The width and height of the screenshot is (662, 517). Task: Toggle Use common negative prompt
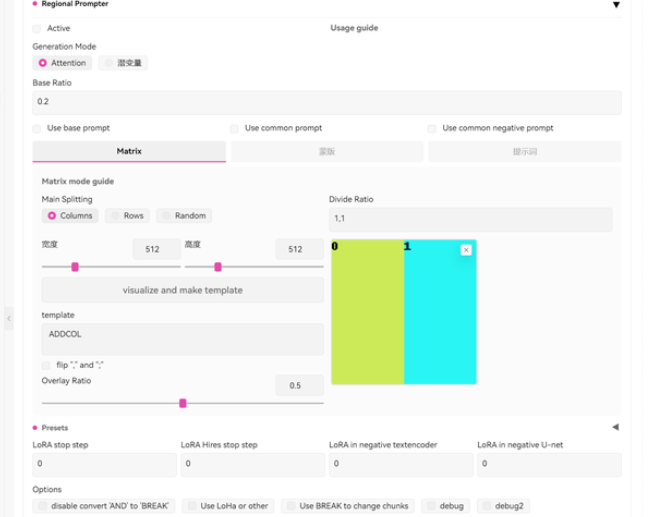pos(432,128)
